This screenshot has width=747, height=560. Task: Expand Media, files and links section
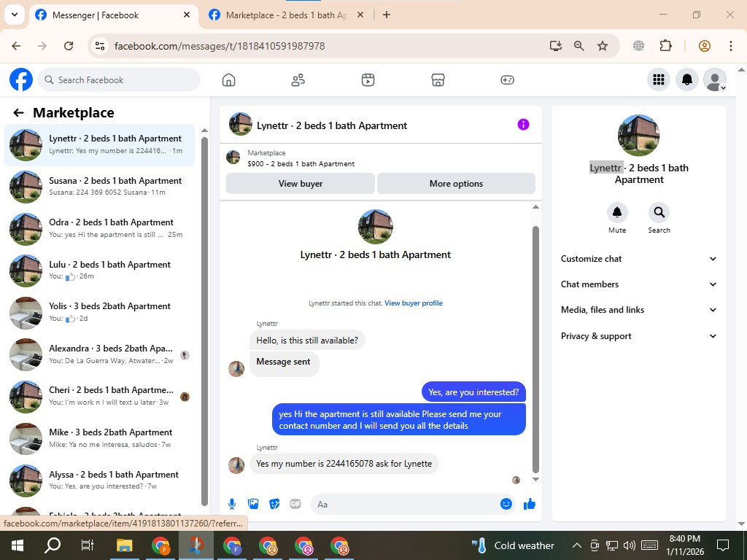point(638,310)
